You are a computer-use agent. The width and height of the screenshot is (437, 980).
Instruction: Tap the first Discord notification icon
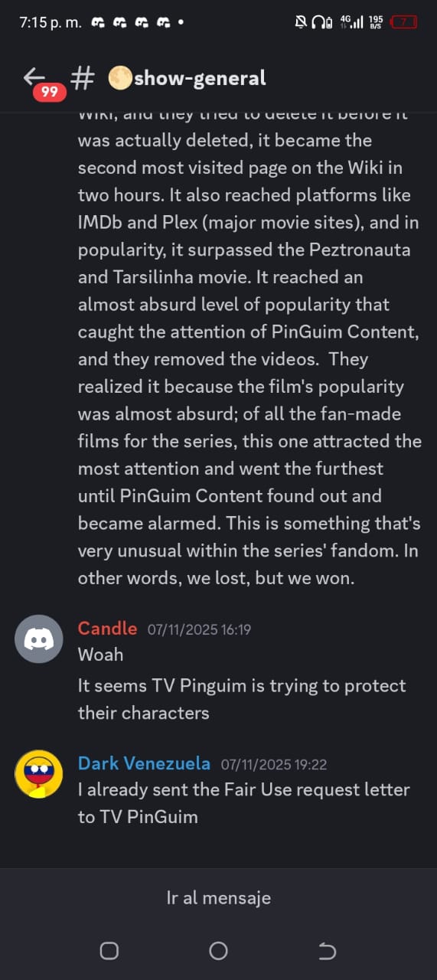point(98,22)
